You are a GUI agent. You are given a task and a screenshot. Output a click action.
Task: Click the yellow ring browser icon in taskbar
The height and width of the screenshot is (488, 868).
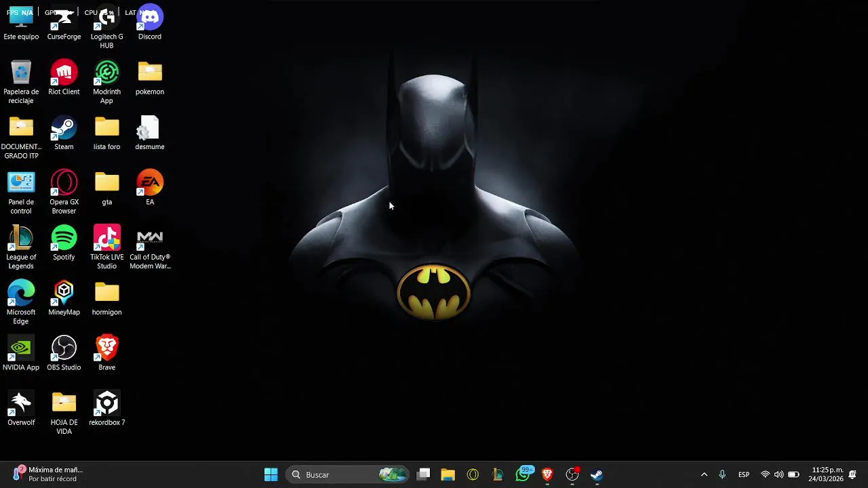pyautogui.click(x=473, y=474)
